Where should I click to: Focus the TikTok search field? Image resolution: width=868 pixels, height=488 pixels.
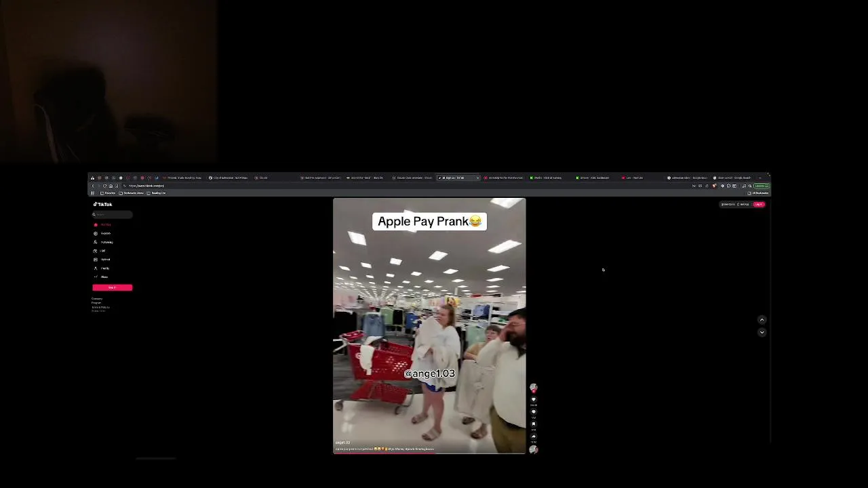point(112,215)
